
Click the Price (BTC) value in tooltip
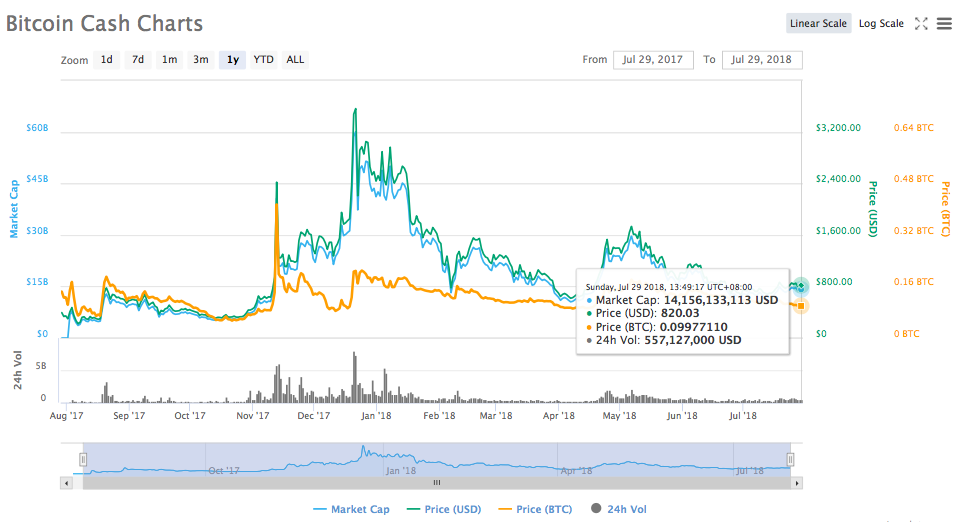tap(694, 327)
